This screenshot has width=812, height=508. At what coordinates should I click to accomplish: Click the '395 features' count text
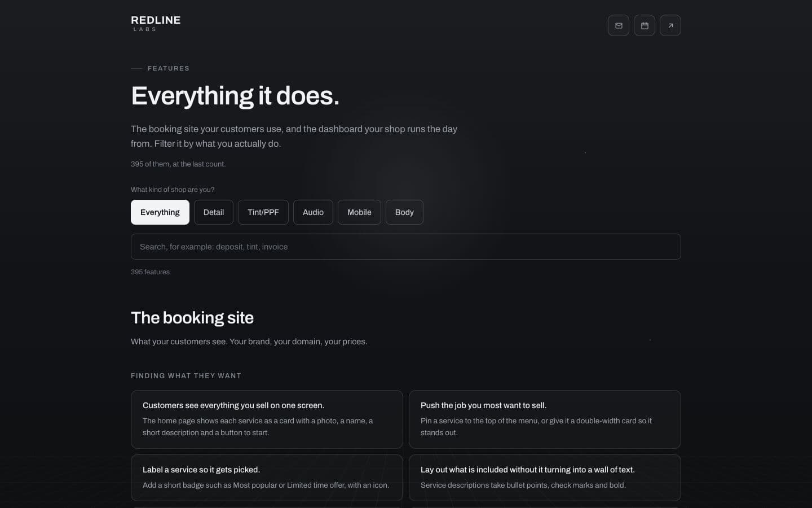tap(150, 272)
